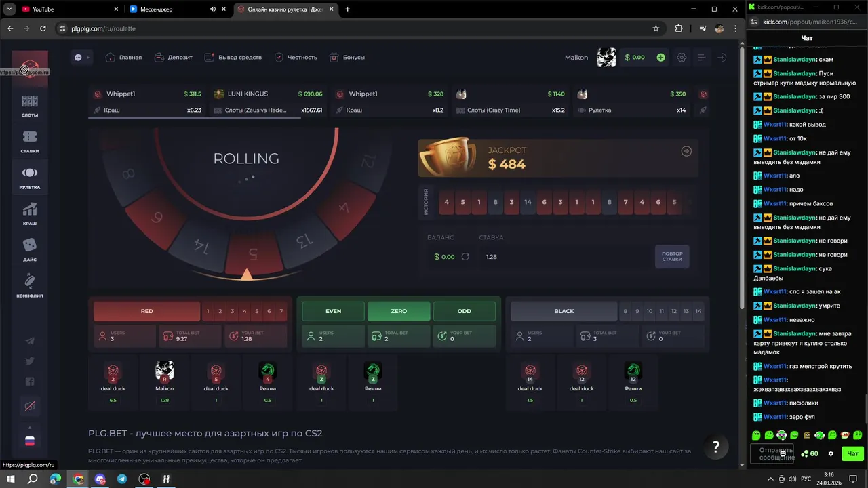The image size is (868, 488).
Task: Click the help question mark button
Action: (715, 447)
